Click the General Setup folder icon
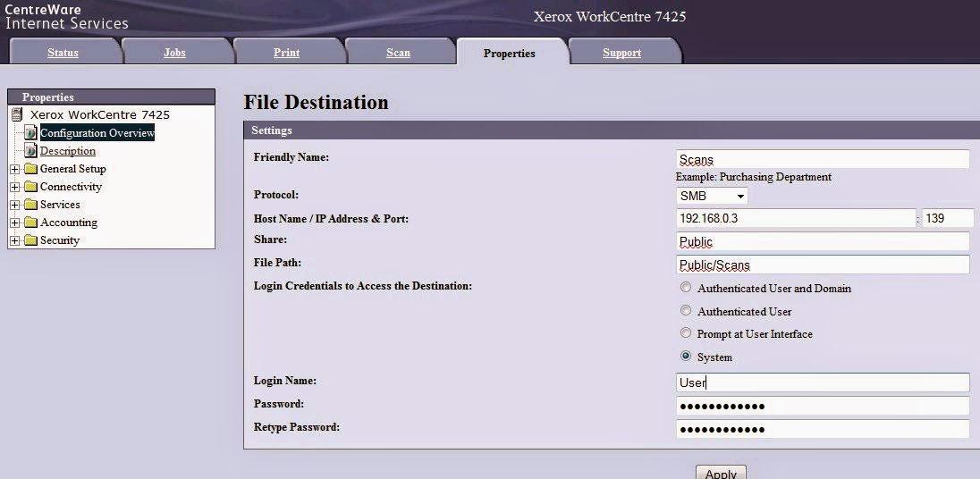 click(x=30, y=169)
